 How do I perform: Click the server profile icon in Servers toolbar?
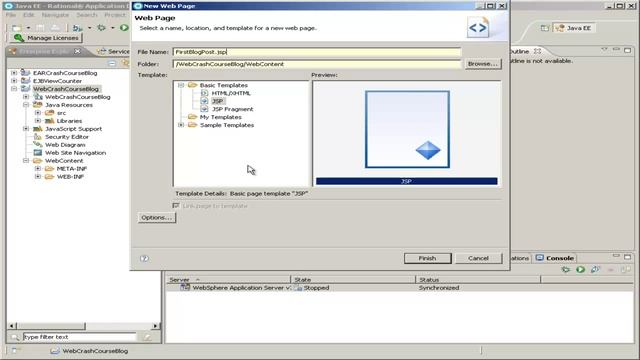point(595,269)
